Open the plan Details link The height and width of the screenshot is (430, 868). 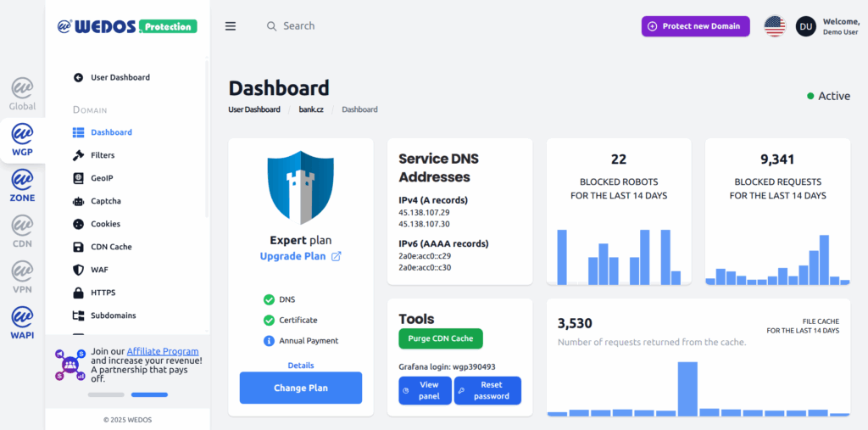pos(301,366)
